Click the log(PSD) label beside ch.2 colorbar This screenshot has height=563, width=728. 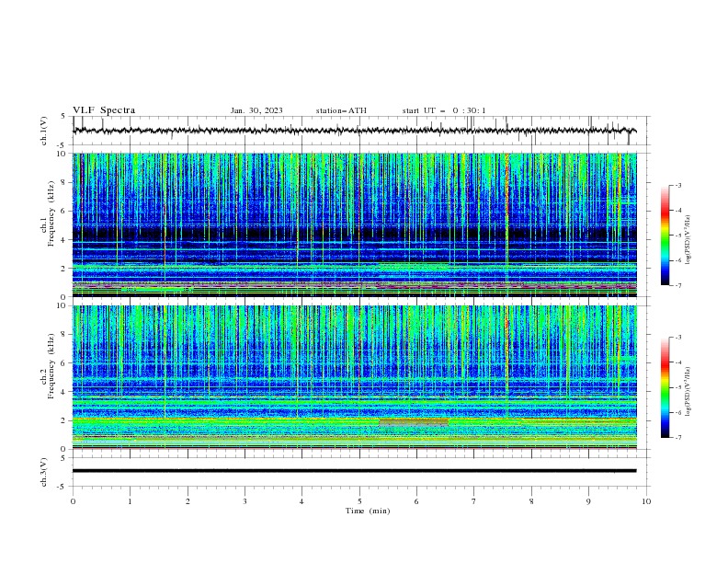(688, 391)
